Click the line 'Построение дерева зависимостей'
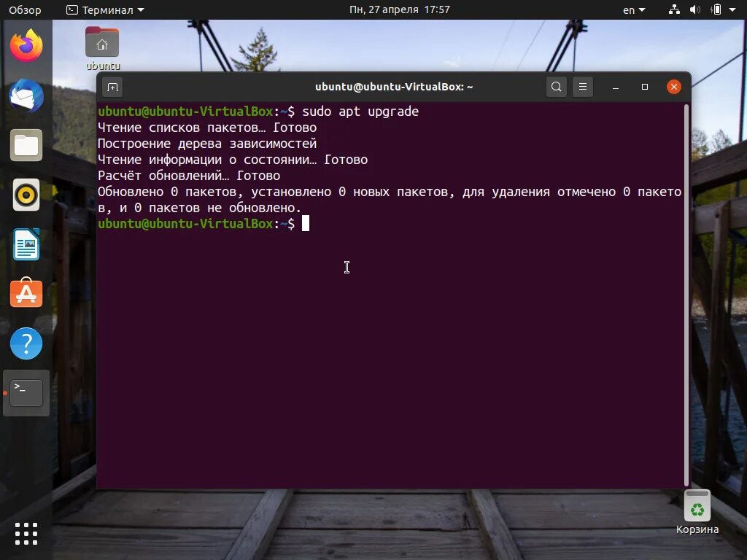747x560 pixels. pos(206,144)
